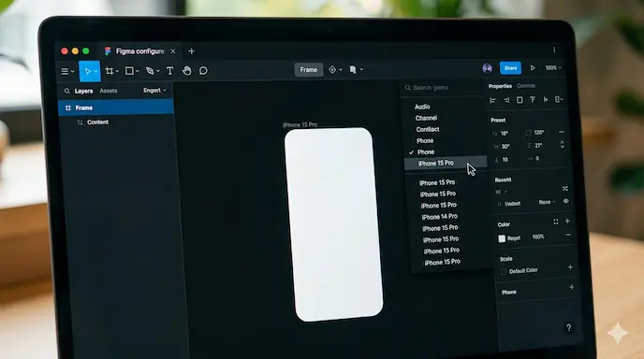Switch to the tab right of Properties
Screen dimensions: 644x359
coord(526,86)
